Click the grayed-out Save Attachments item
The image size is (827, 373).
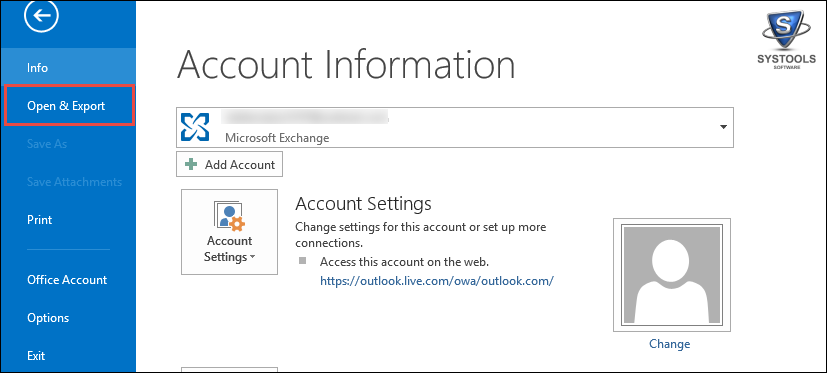(68, 181)
